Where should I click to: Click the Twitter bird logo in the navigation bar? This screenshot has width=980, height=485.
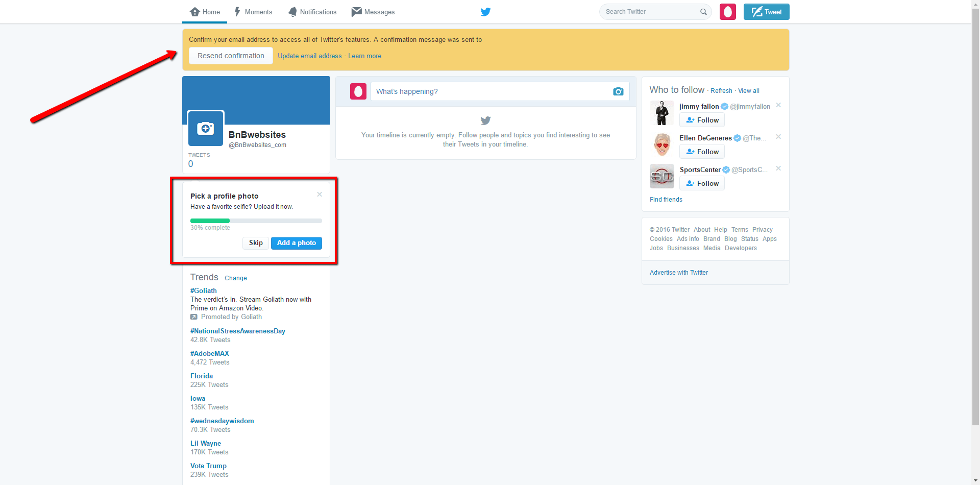point(485,11)
